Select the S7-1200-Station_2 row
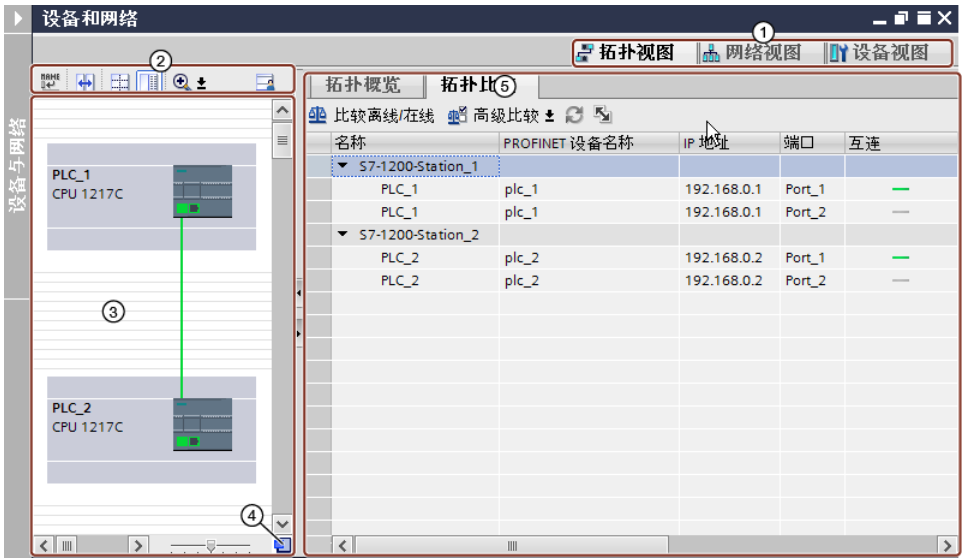965x559 pixels. coord(632,235)
